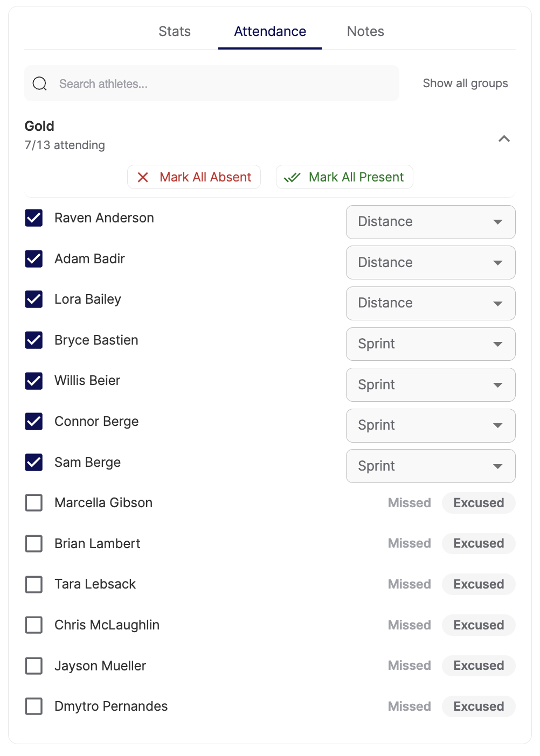Uncheck Willis Beier's attendance checkbox
The image size is (540, 756).
tap(34, 381)
